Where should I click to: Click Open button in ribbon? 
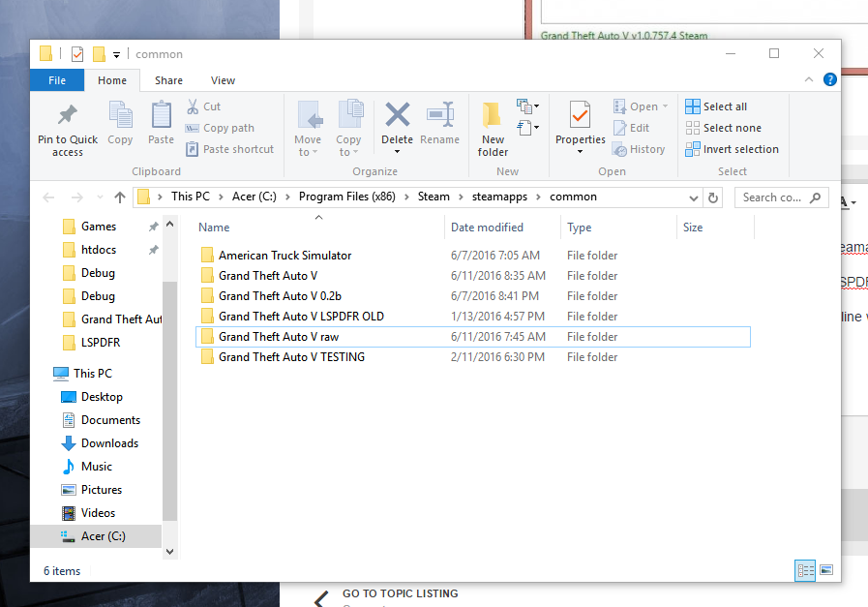[x=640, y=106]
